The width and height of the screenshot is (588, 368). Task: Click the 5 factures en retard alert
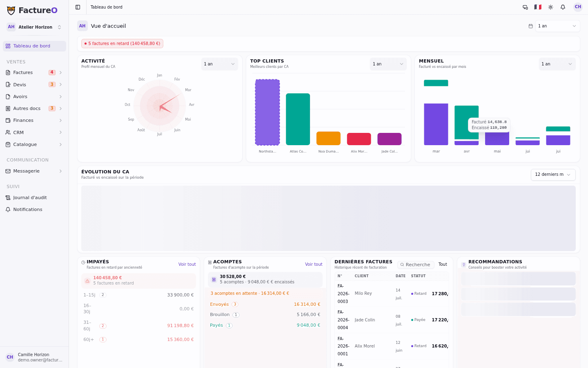[x=122, y=43]
